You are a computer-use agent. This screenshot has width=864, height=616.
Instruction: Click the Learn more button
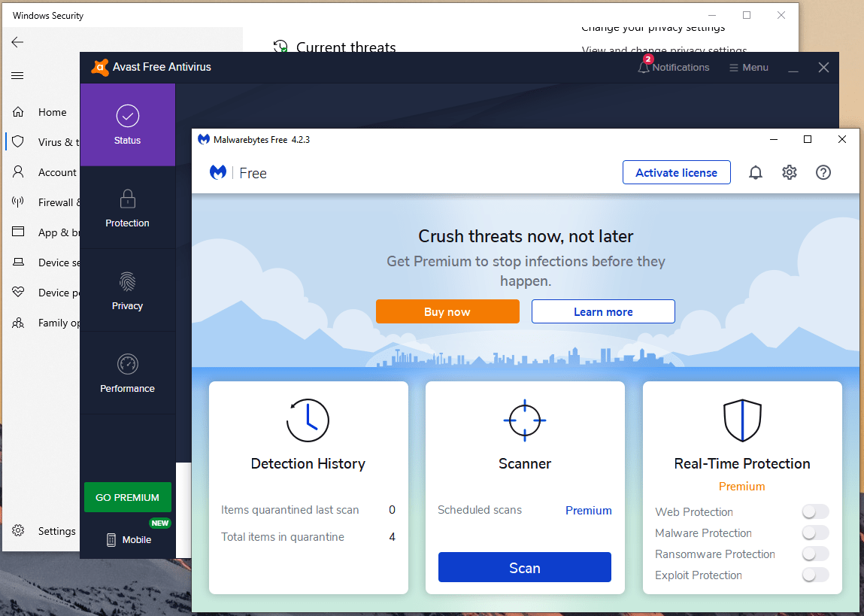(603, 311)
